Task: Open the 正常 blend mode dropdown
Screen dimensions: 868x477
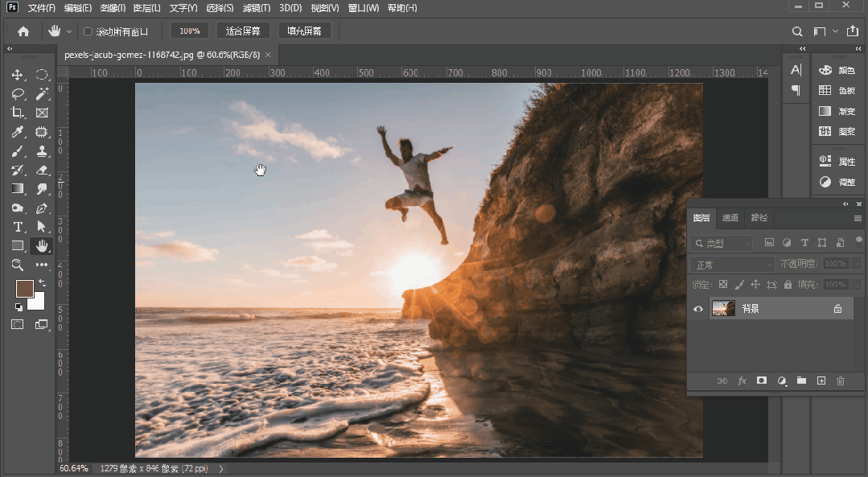Action: pyautogui.click(x=732, y=264)
